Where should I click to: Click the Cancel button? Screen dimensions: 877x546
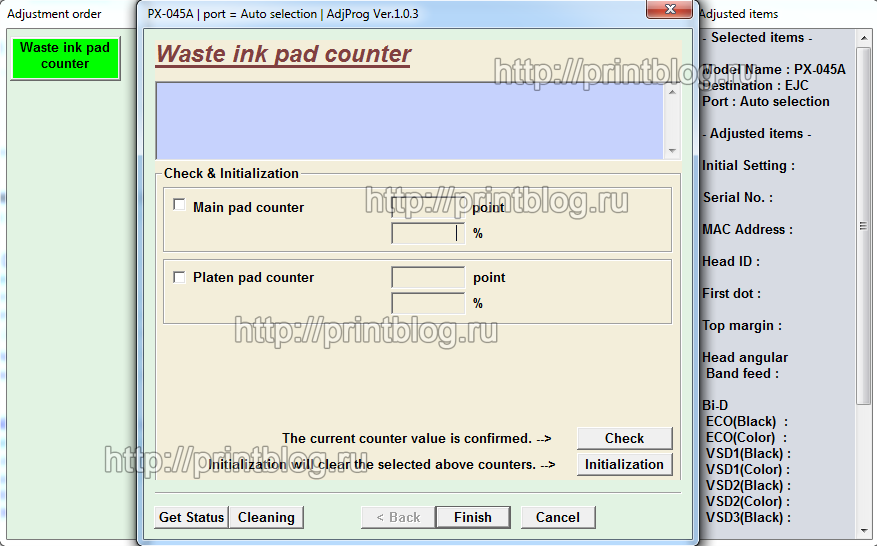[x=558, y=517]
